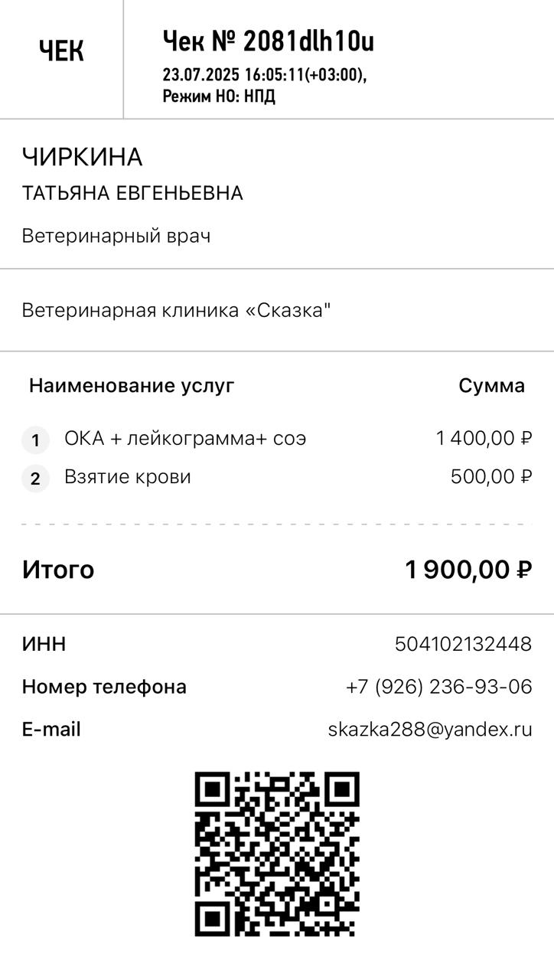Click the ЧЕК logo in the header
This screenshot has height=980, width=554.
(61, 51)
